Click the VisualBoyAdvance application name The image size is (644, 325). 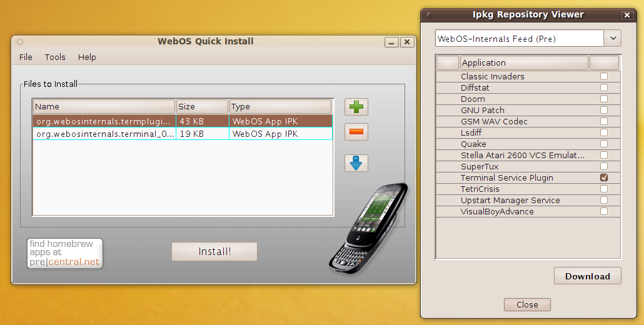[x=497, y=212]
